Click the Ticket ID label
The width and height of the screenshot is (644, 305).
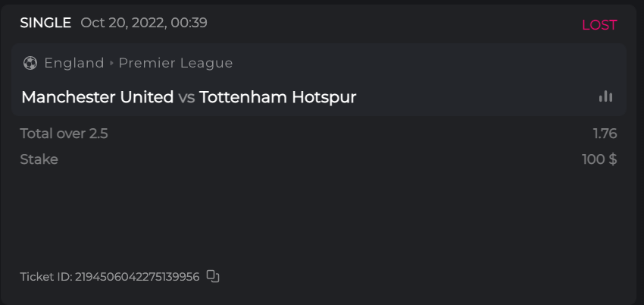pyautogui.click(x=45, y=277)
